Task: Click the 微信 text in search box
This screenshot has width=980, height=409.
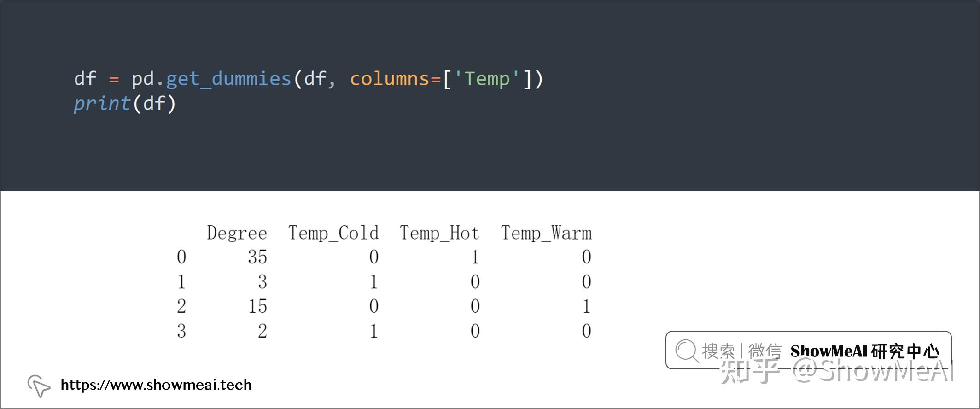Action: [x=764, y=351]
